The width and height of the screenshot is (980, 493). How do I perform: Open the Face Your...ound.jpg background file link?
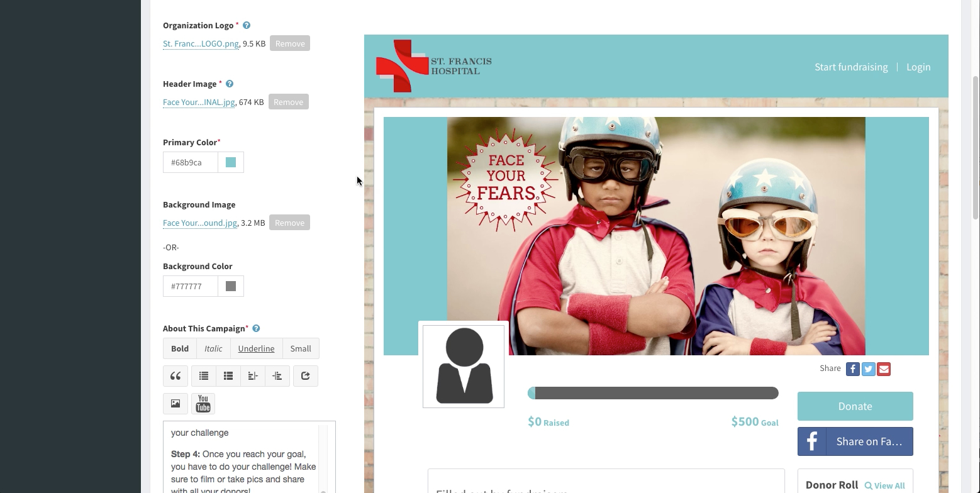200,223
